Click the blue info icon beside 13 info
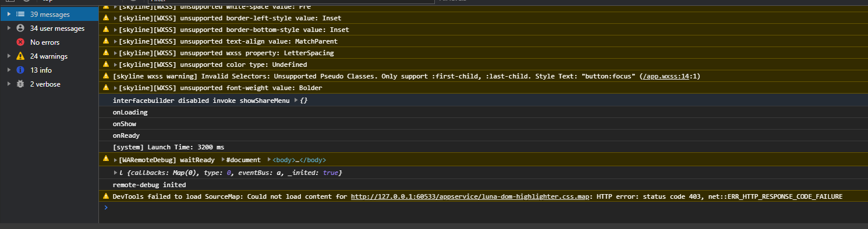This screenshot has height=229, width=868. coord(20,70)
